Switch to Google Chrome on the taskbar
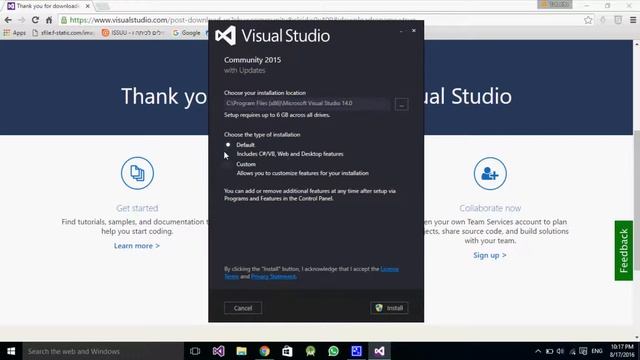Image resolution: width=640 pixels, height=360 pixels. point(264,351)
